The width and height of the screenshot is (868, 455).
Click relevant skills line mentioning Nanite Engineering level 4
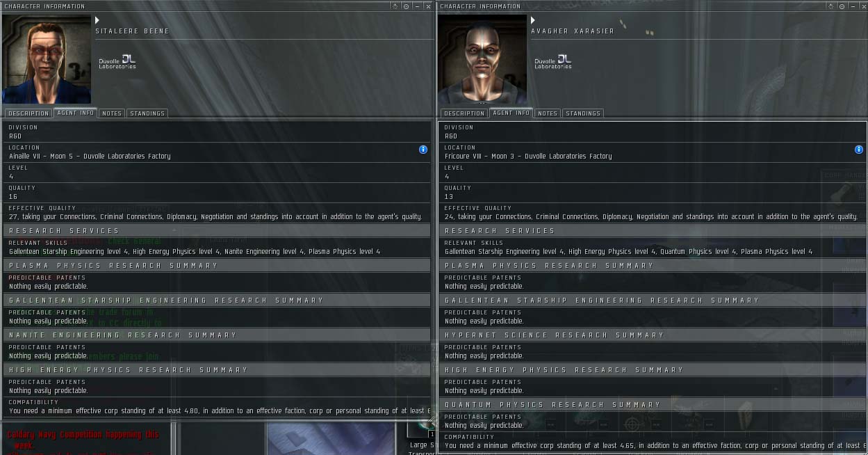(195, 252)
